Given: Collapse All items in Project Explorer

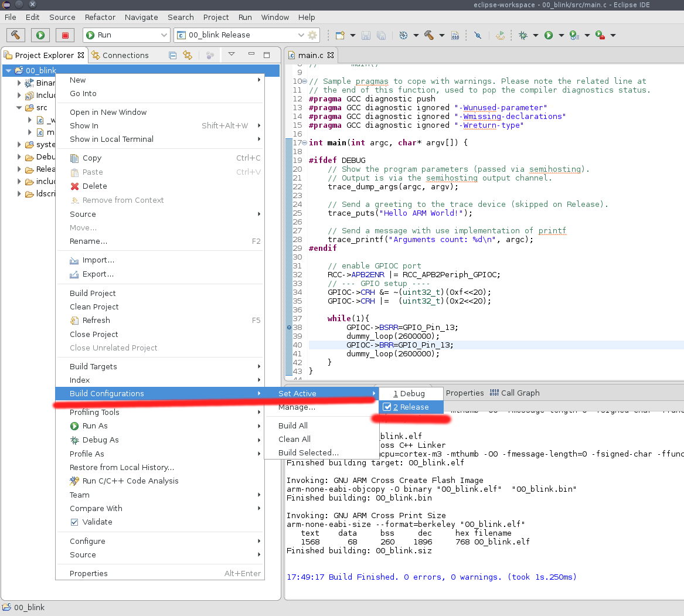Looking at the screenshot, I should point(172,55).
